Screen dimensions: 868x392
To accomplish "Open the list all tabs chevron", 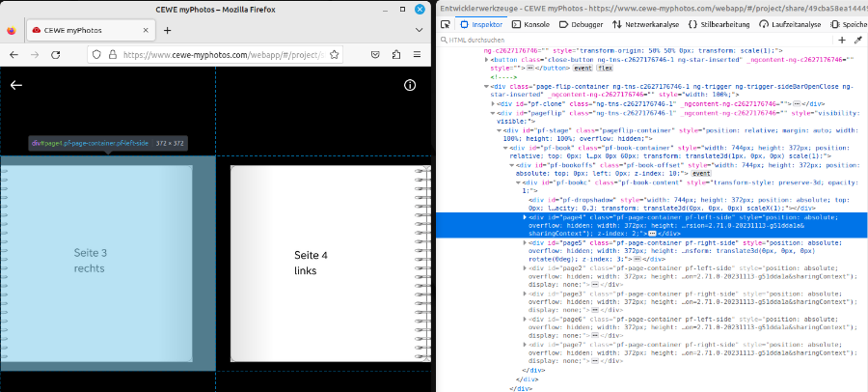I will click(420, 30).
